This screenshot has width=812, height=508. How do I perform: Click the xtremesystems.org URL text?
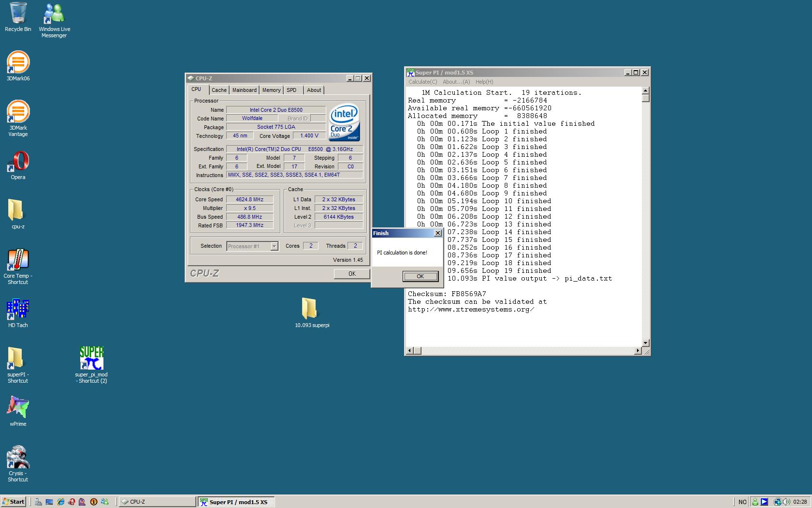pos(471,310)
